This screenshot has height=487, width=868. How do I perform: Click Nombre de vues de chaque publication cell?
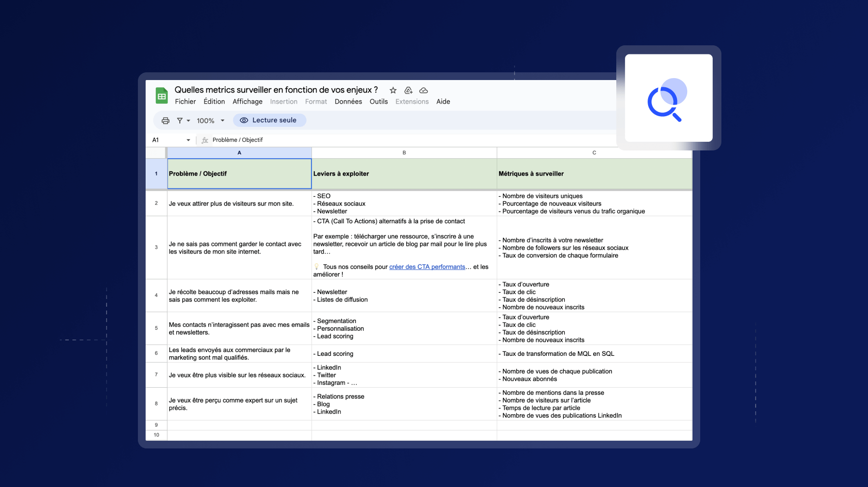[594, 375]
